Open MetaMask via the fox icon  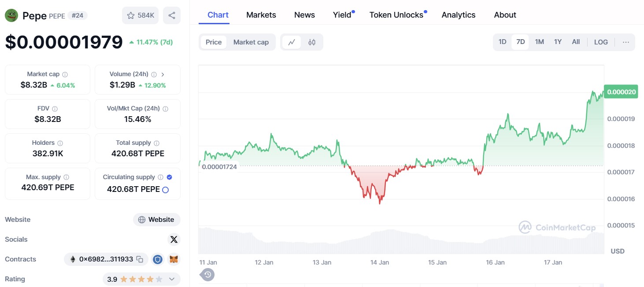coord(174,259)
